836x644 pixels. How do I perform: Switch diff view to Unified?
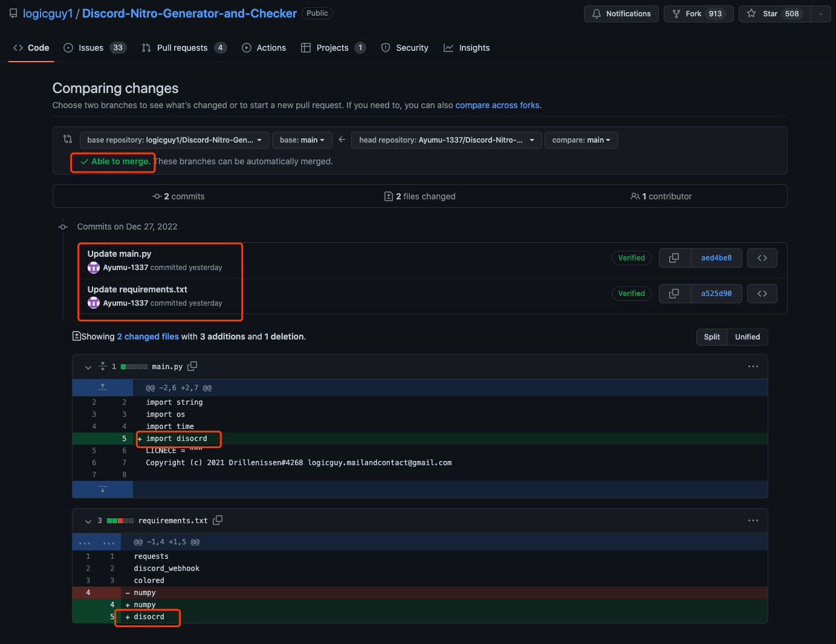747,337
